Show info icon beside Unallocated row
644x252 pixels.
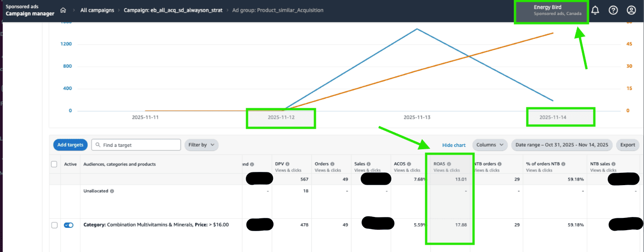[x=112, y=191]
